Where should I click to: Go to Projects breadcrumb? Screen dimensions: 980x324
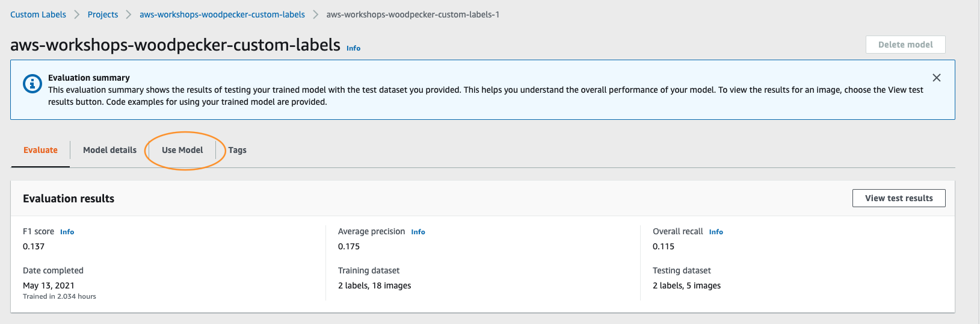103,14
